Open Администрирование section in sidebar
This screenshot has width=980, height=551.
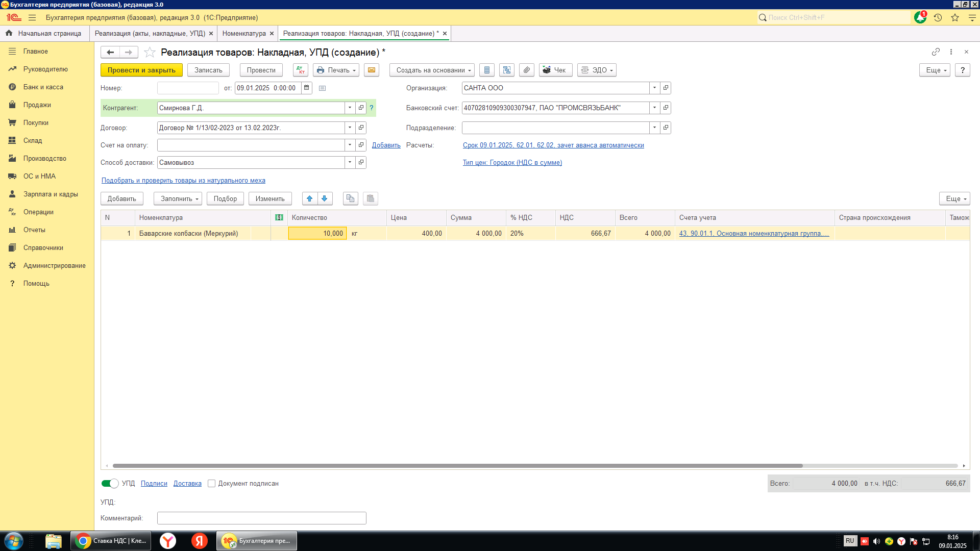(x=54, y=265)
